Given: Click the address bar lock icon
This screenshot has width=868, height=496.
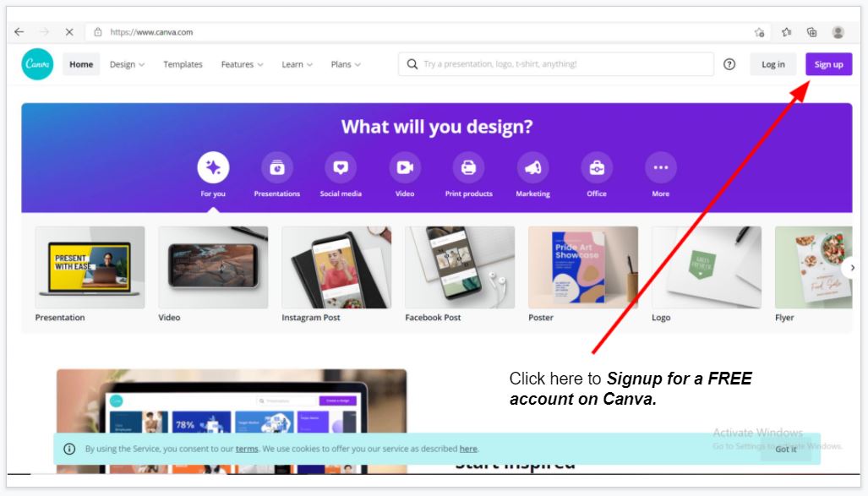Looking at the screenshot, I should pos(98,32).
